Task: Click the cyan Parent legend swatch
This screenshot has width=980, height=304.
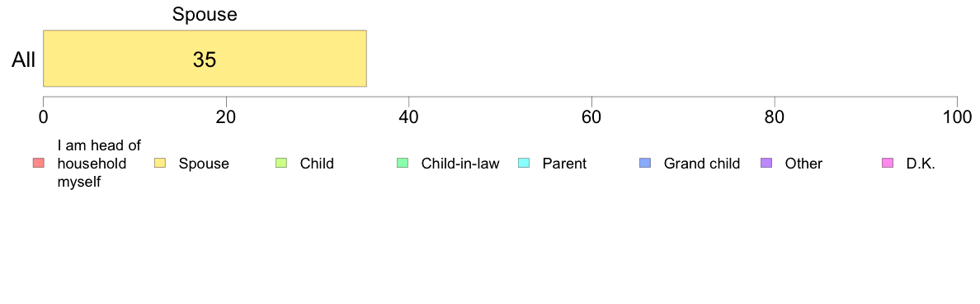Action: click(524, 164)
